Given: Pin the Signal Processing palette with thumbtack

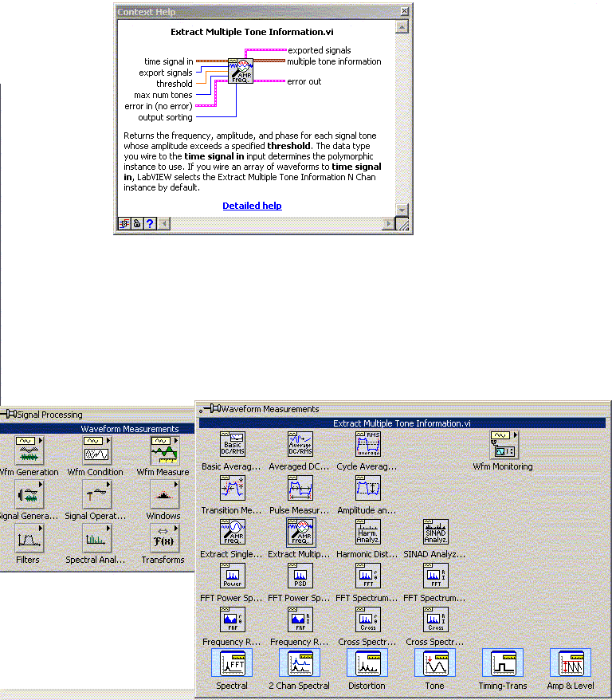Looking at the screenshot, I should (x=10, y=415).
